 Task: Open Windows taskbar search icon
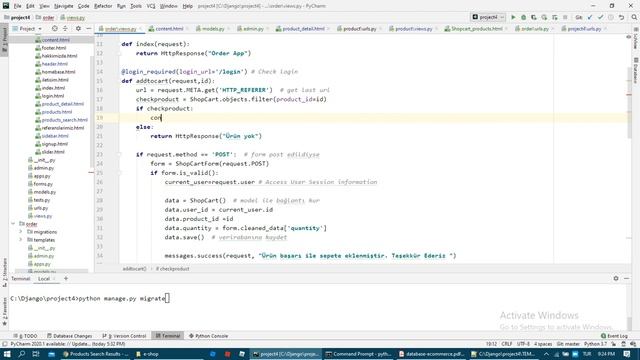(22, 354)
